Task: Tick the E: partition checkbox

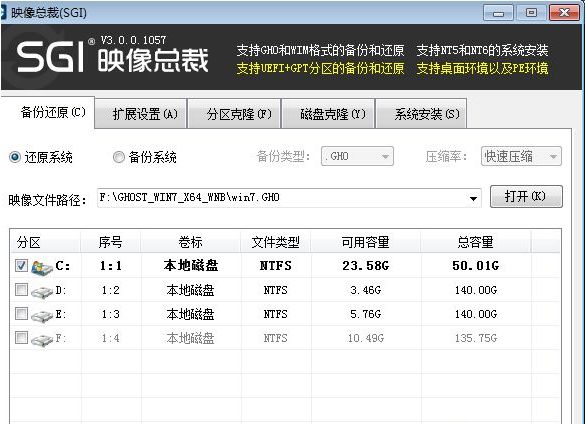Action: tap(21, 313)
